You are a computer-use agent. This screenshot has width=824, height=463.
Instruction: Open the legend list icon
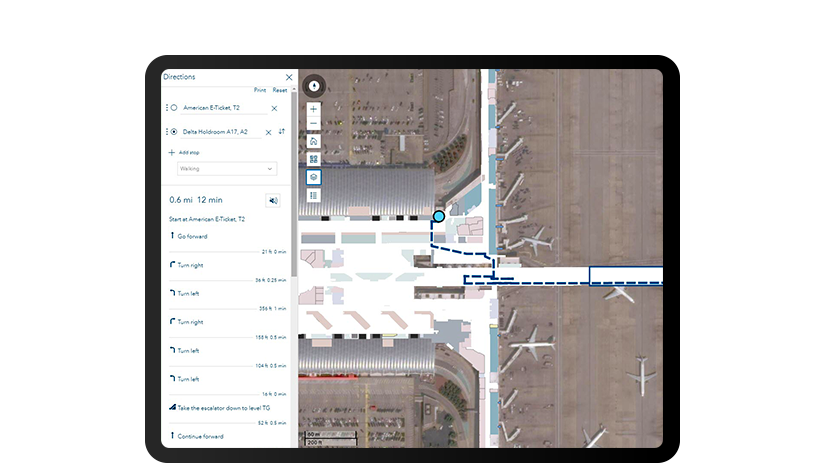click(313, 196)
